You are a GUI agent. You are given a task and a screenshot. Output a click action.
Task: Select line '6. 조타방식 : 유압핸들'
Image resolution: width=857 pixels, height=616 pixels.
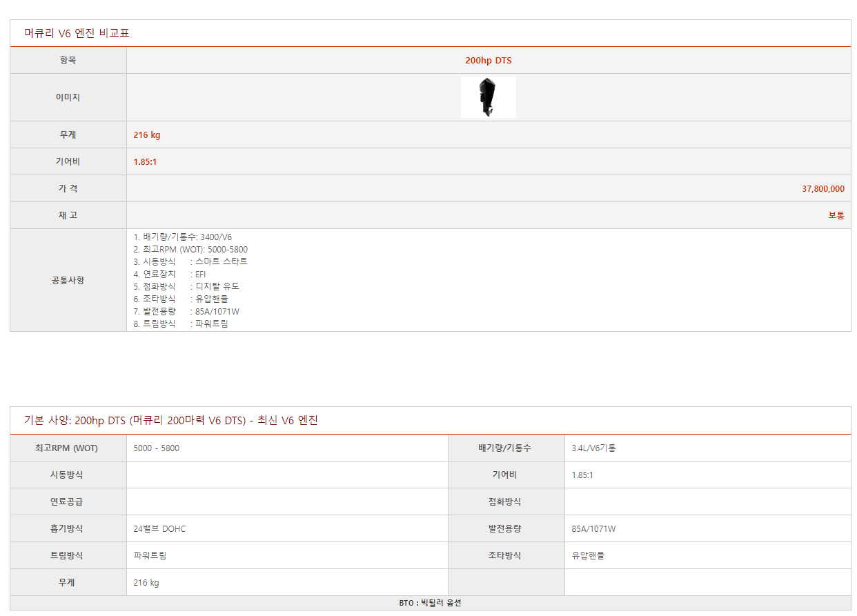[181, 299]
